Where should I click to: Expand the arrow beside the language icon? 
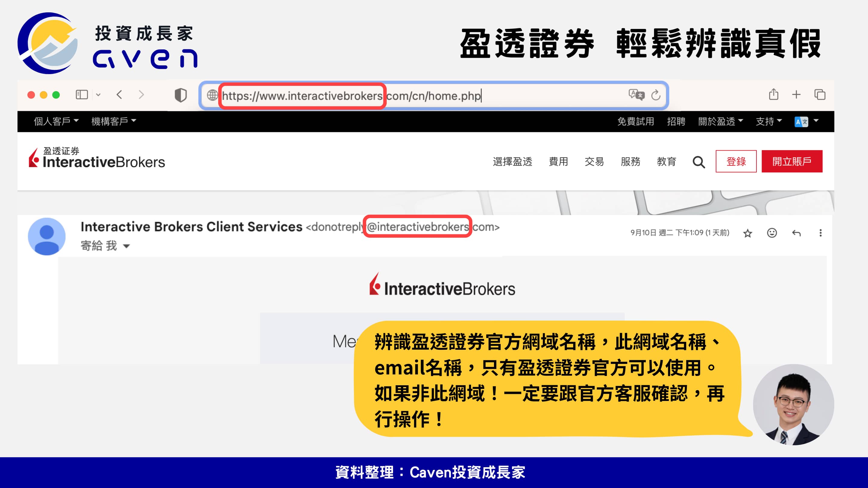(x=816, y=120)
